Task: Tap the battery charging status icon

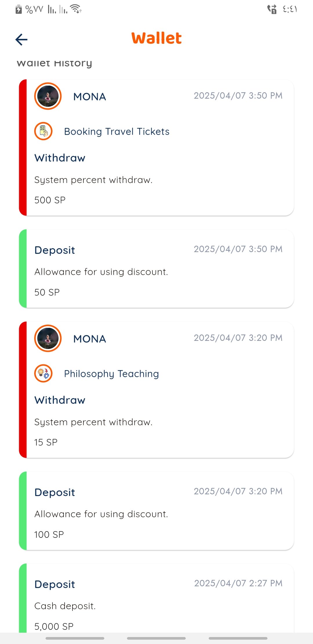Action: tap(19, 9)
